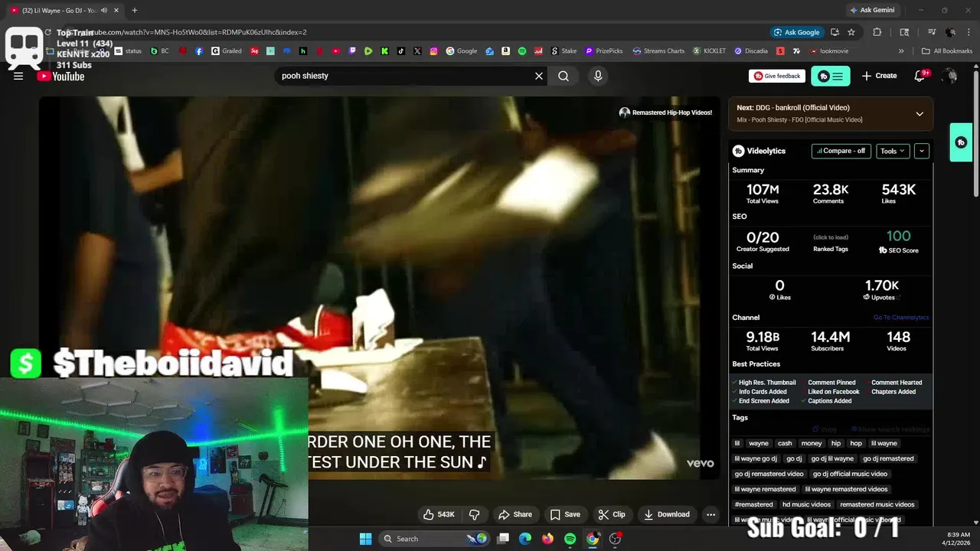Click Ask Google in the address bar
Screen dimensions: 980x551
(796, 32)
